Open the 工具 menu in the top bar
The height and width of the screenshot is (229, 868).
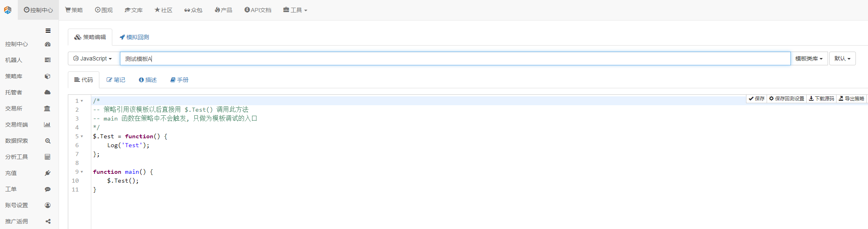[x=295, y=10]
